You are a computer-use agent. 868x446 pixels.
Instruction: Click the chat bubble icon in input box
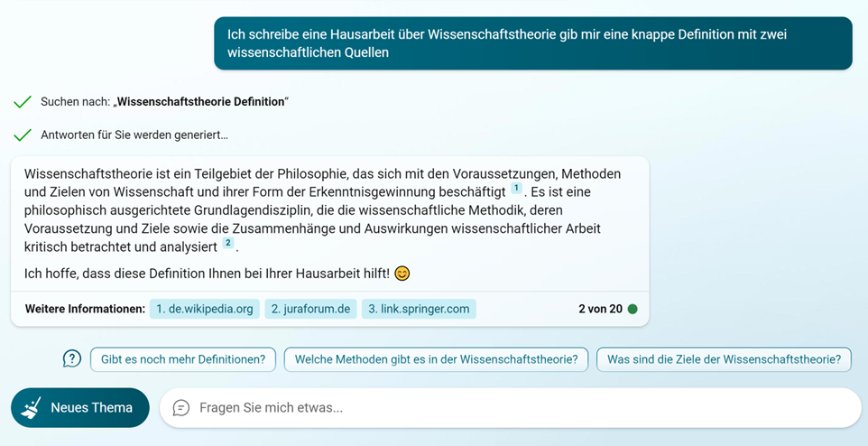(180, 408)
